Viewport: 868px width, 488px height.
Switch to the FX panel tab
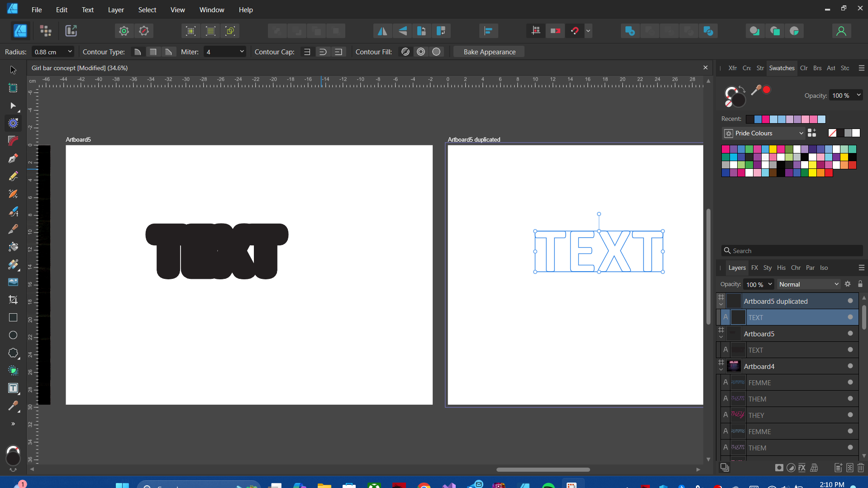click(754, 268)
